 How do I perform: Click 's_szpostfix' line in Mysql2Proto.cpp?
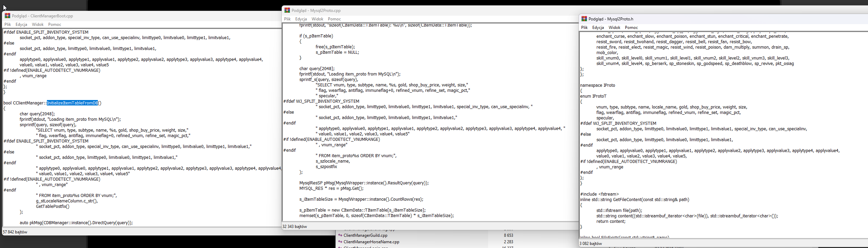pos(326,166)
